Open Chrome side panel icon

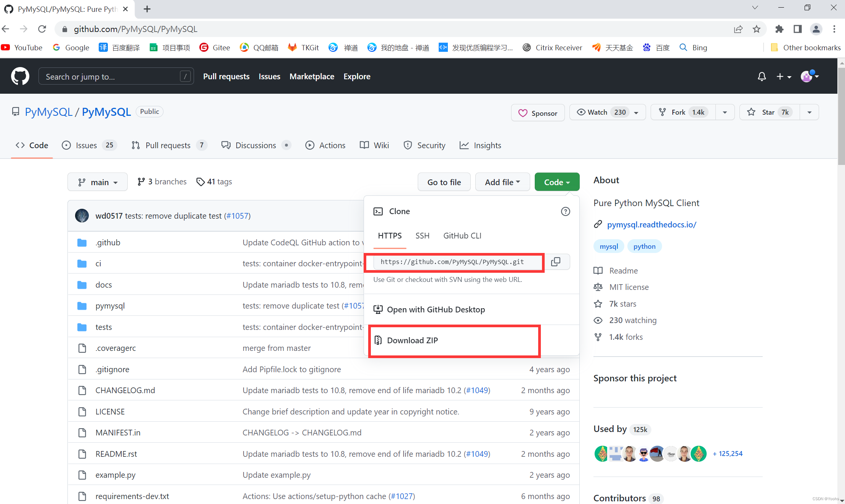[797, 29]
